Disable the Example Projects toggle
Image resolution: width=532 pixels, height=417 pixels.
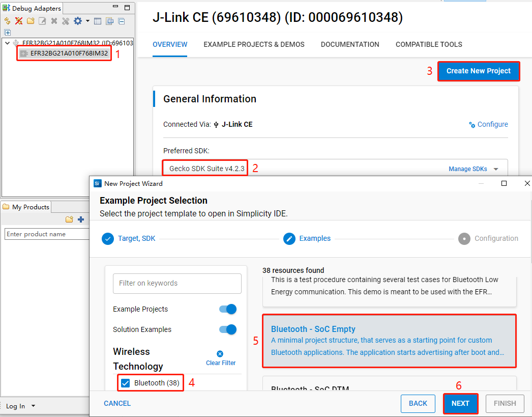[x=228, y=309]
